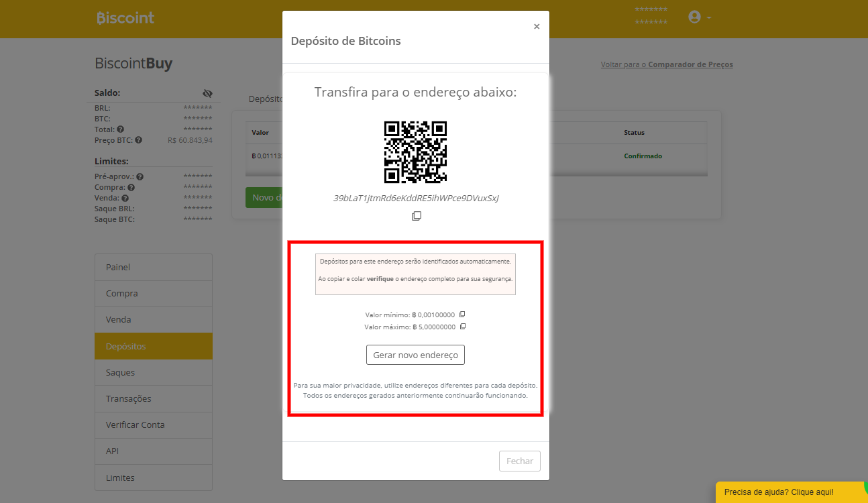Click the green Novo depósito button behind dialog

click(264, 197)
